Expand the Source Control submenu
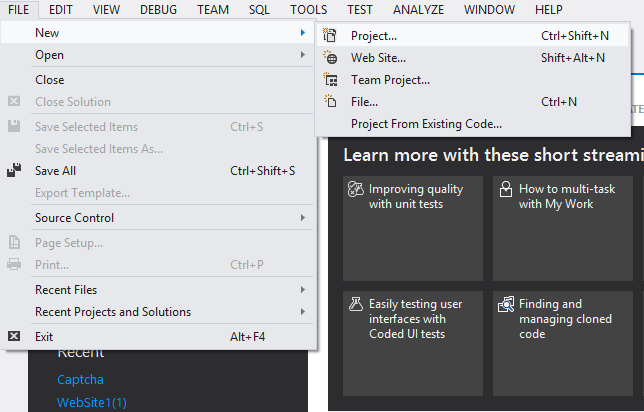644x412 pixels. tap(303, 218)
